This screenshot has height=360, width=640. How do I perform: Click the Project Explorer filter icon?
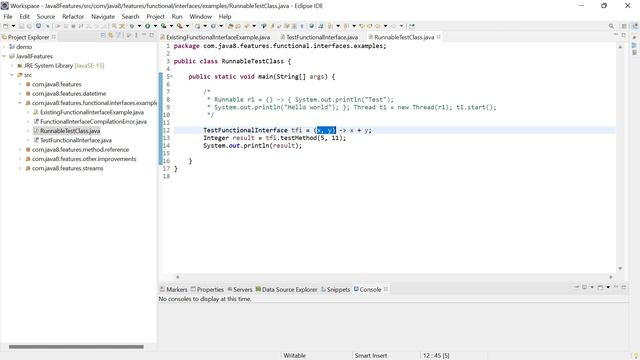[118, 36]
